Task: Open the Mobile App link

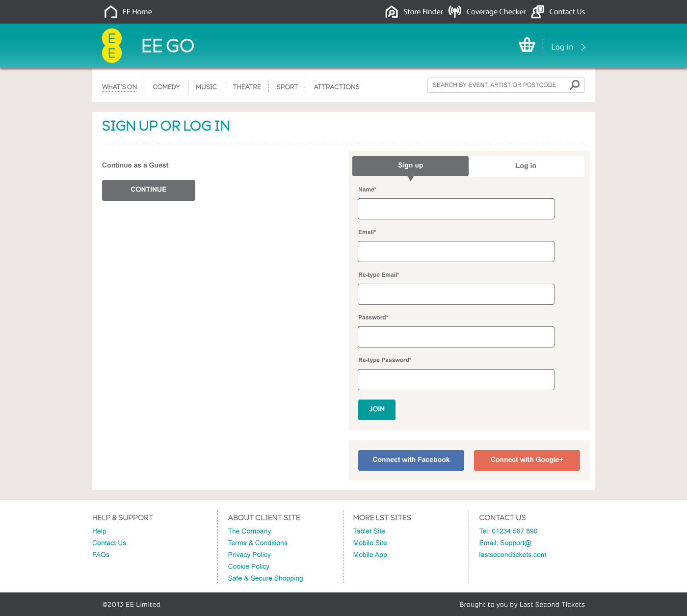Action: tap(370, 555)
